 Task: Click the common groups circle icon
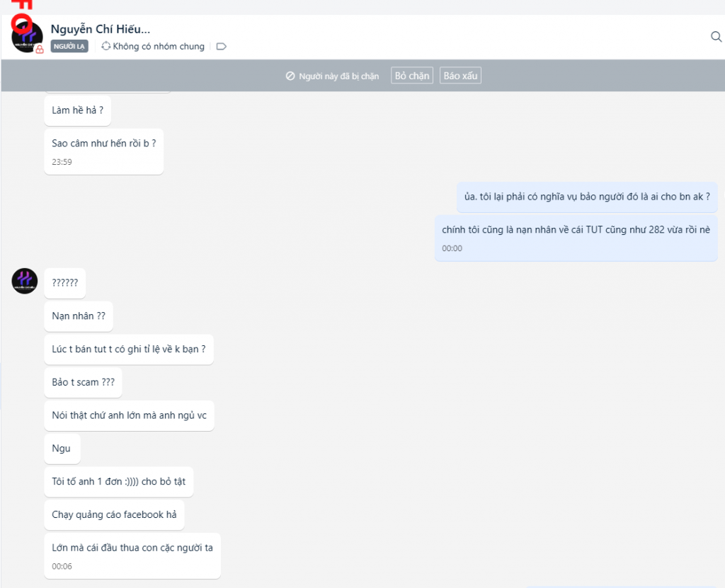106,47
